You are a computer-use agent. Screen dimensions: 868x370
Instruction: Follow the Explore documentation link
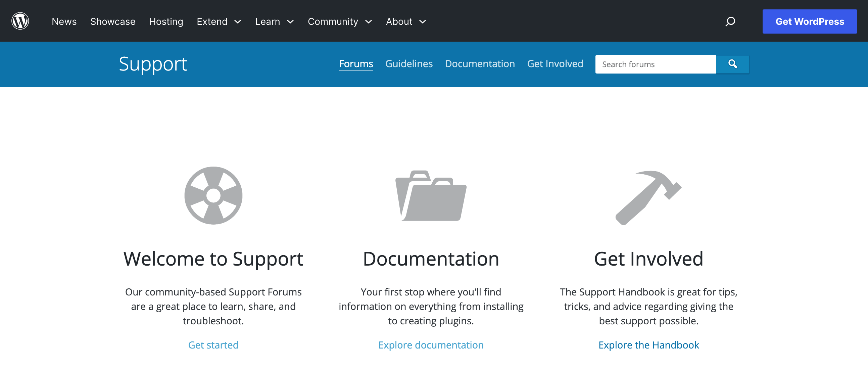(431, 345)
